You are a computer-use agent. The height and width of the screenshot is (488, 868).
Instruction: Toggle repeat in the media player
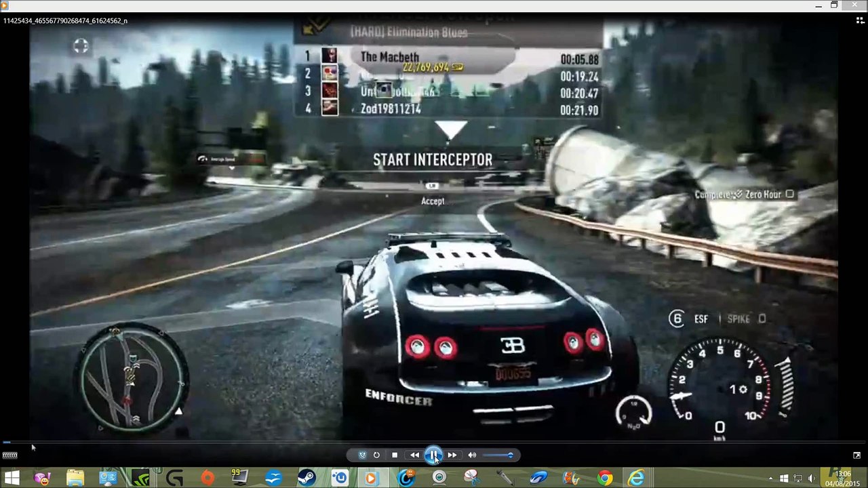click(x=376, y=455)
